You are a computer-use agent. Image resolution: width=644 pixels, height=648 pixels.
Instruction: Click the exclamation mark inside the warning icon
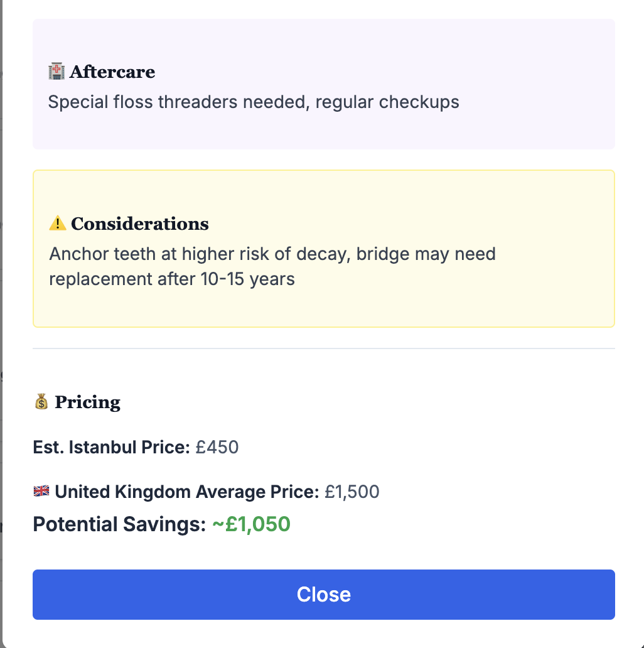pos(59,224)
